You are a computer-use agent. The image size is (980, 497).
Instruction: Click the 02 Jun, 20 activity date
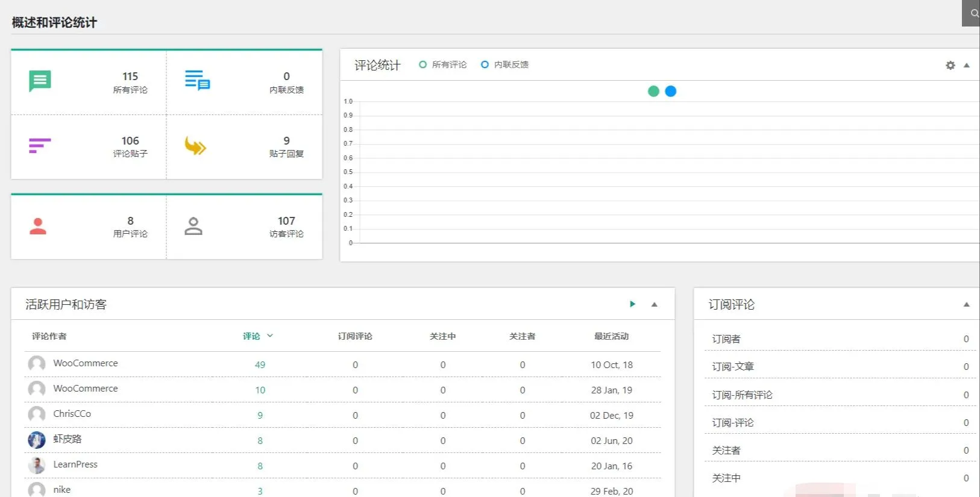pos(612,441)
